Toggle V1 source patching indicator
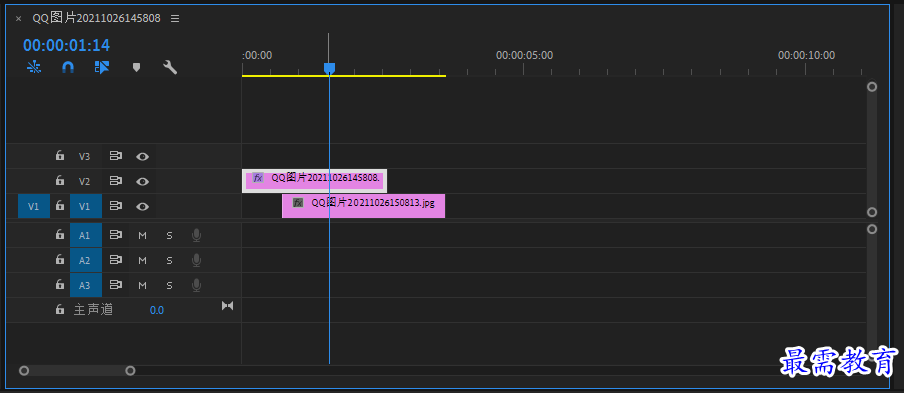 [34, 206]
